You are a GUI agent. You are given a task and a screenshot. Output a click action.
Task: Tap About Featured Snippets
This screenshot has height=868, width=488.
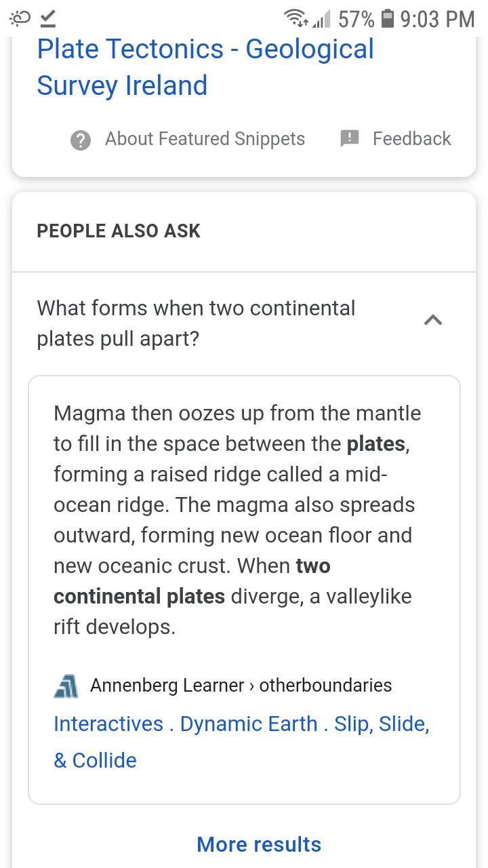coord(205,139)
